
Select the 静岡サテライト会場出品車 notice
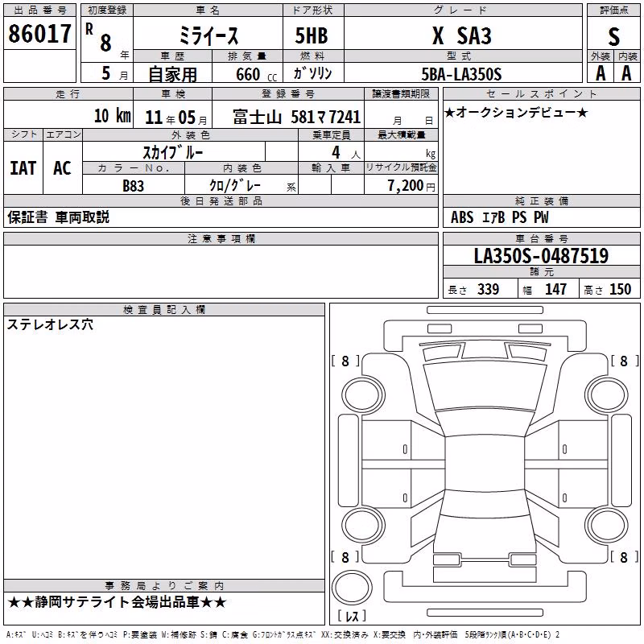click(117, 602)
